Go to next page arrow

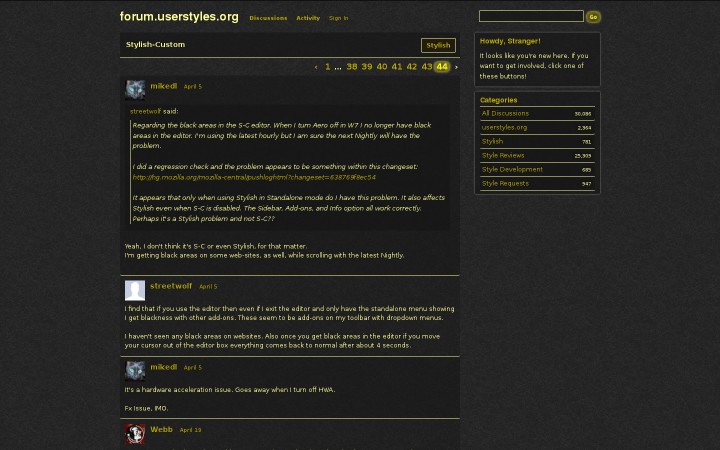(456, 67)
